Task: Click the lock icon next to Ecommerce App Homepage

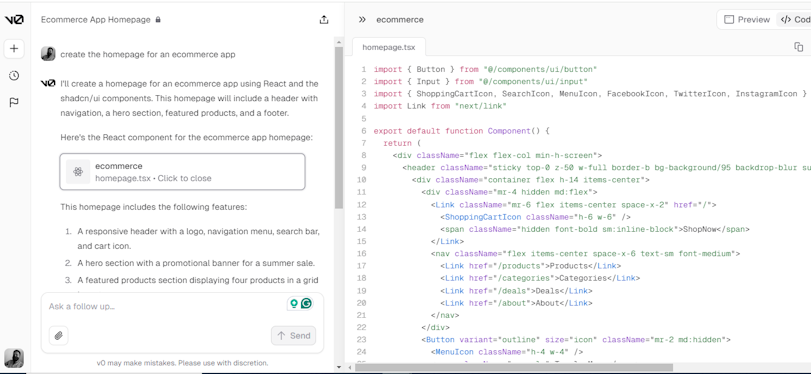Action: click(158, 20)
